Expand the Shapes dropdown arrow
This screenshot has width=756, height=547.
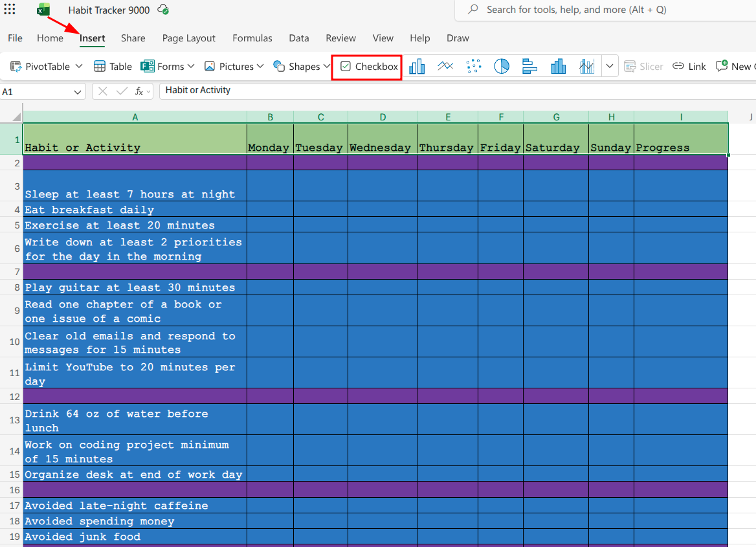pyautogui.click(x=327, y=66)
